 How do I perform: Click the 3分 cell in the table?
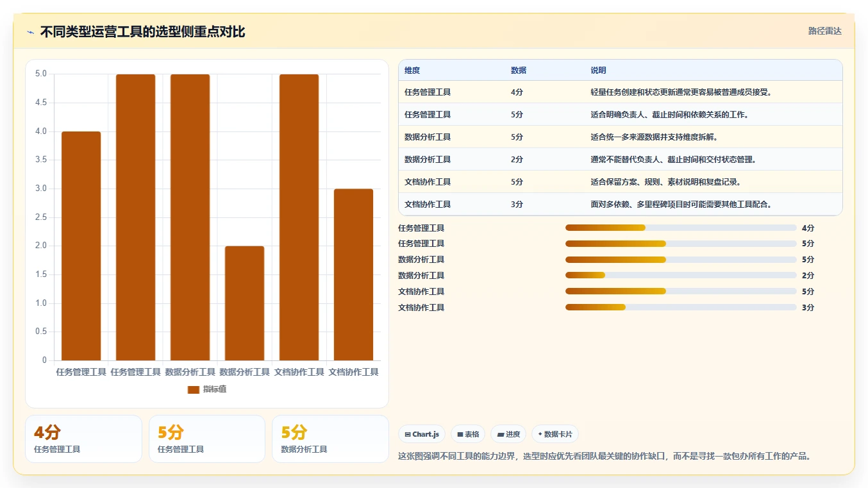pos(517,205)
